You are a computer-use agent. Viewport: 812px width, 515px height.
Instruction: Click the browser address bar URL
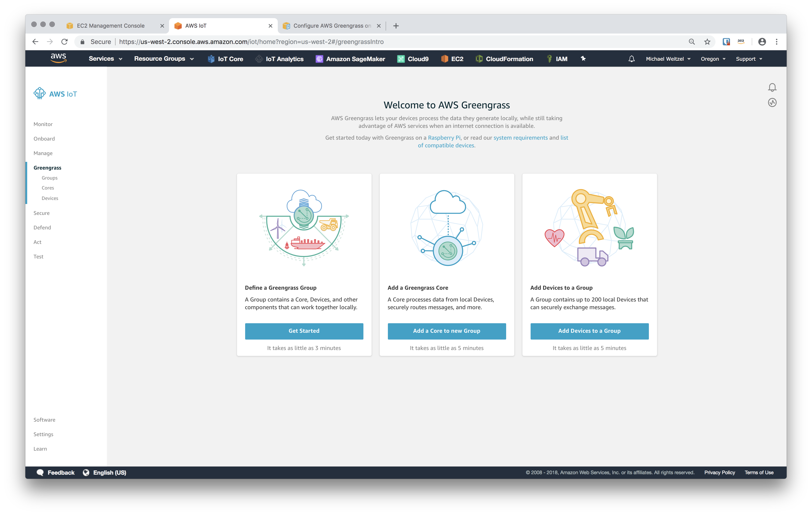click(251, 42)
